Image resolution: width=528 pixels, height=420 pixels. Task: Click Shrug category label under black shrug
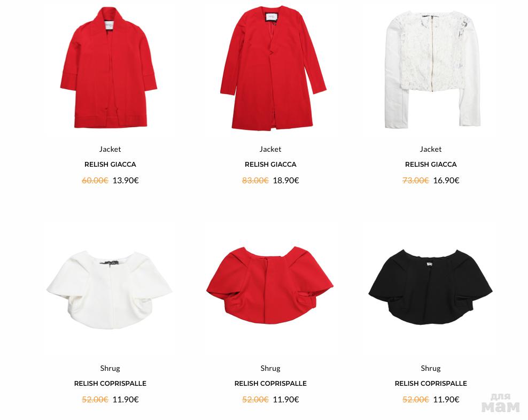click(431, 368)
